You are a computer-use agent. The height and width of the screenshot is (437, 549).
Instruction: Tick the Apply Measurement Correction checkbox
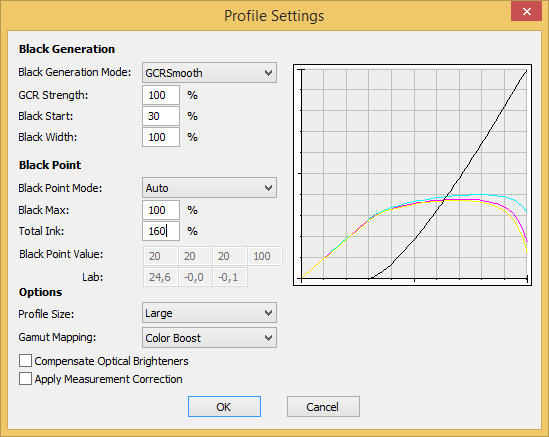tap(26, 379)
